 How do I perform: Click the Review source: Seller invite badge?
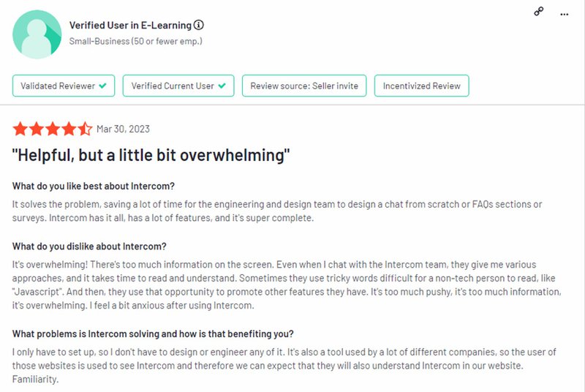(304, 86)
